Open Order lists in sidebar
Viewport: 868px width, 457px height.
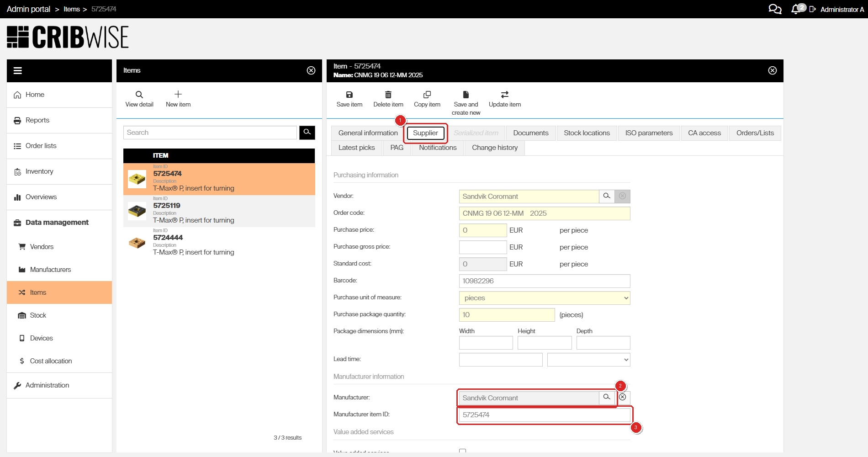pyautogui.click(x=59, y=146)
